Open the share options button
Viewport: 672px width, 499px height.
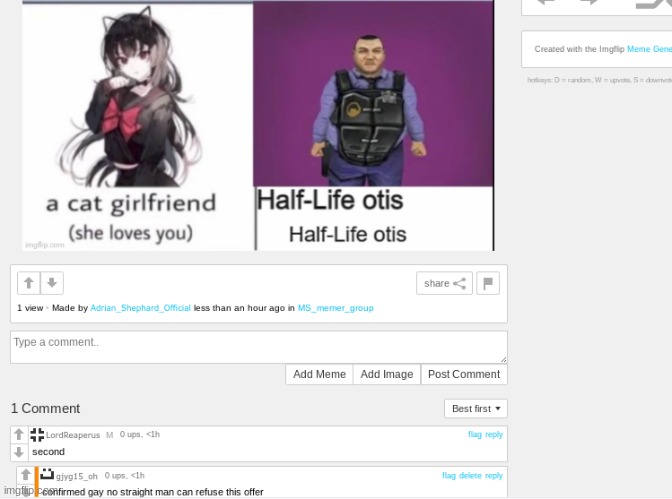444,283
